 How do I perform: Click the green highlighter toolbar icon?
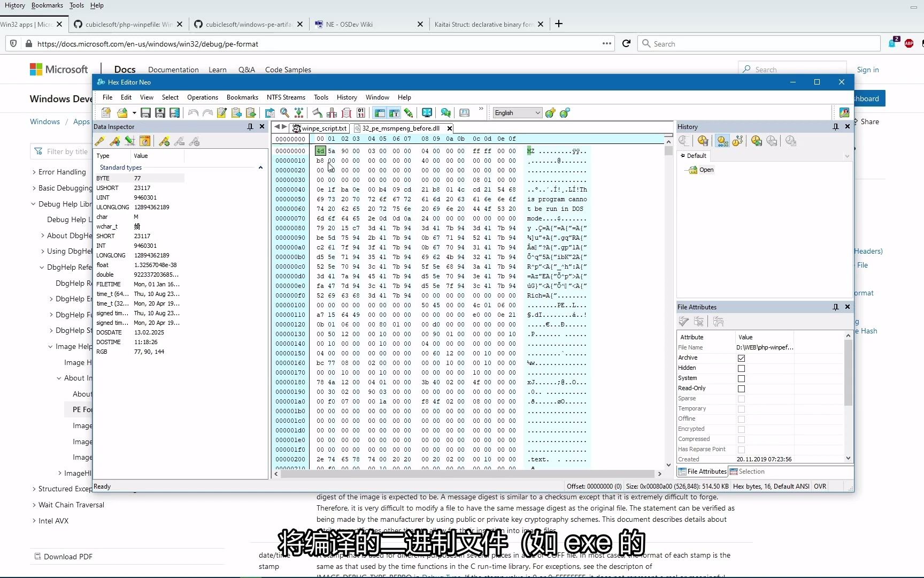click(x=409, y=112)
